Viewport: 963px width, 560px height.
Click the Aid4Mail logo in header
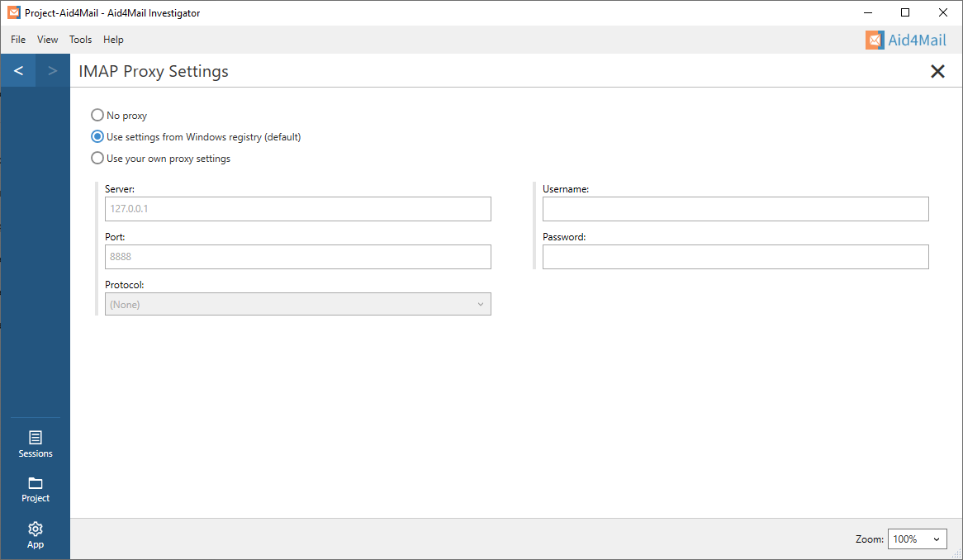[906, 40]
